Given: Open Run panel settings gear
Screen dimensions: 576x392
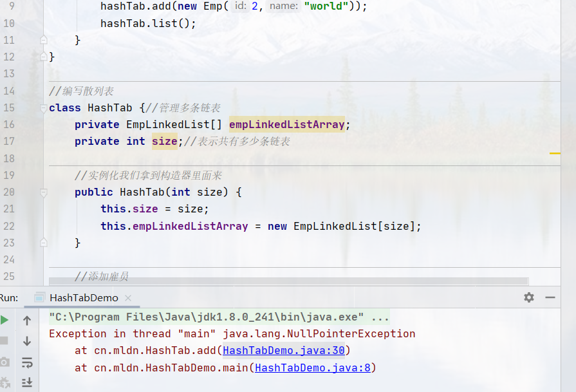Looking at the screenshot, I should [528, 297].
